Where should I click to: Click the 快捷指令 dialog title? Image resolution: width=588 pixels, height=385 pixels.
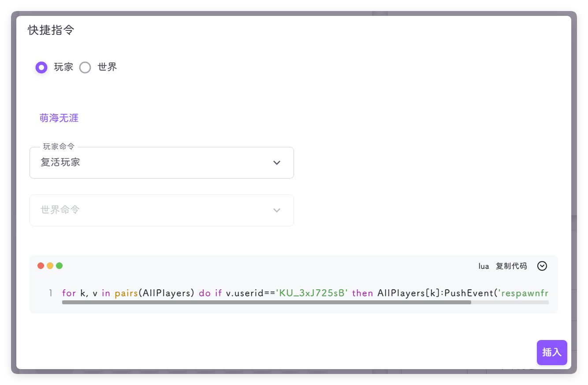click(x=51, y=30)
